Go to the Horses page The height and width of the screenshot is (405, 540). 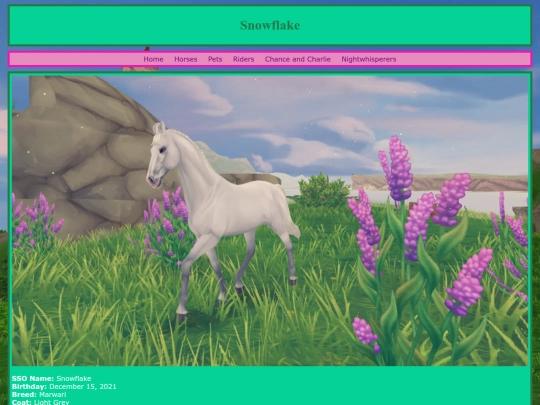[186, 59]
